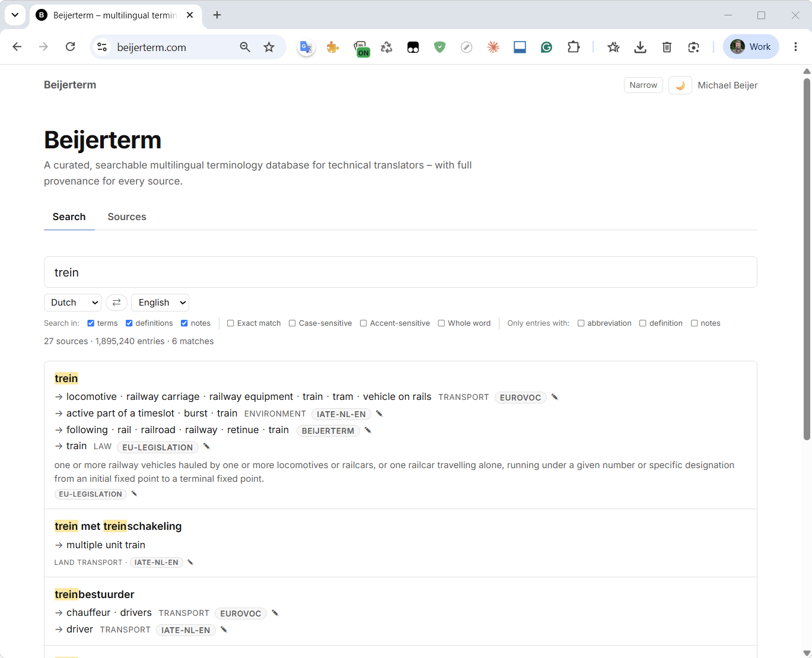Open browser Extensions puzzle icon
This screenshot has height=658, width=812.
pyautogui.click(x=574, y=47)
